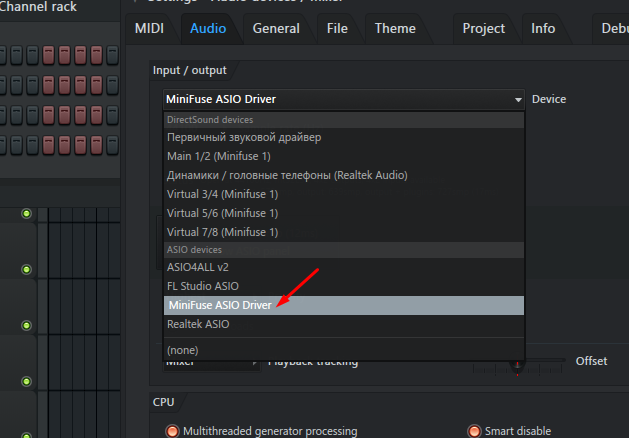Open the Project settings tab
This screenshot has width=629, height=438.
(x=483, y=28)
